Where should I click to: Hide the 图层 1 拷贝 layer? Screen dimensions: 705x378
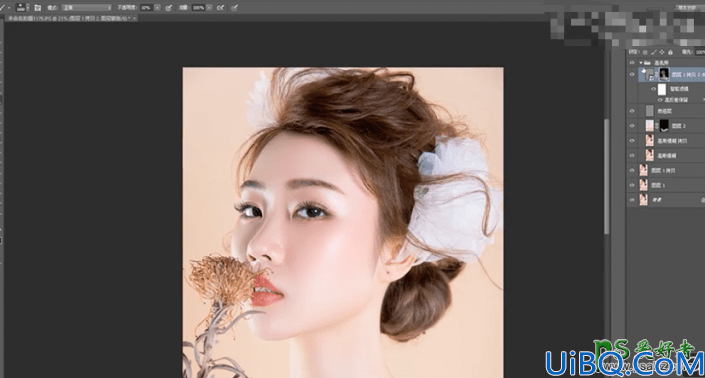click(x=632, y=170)
